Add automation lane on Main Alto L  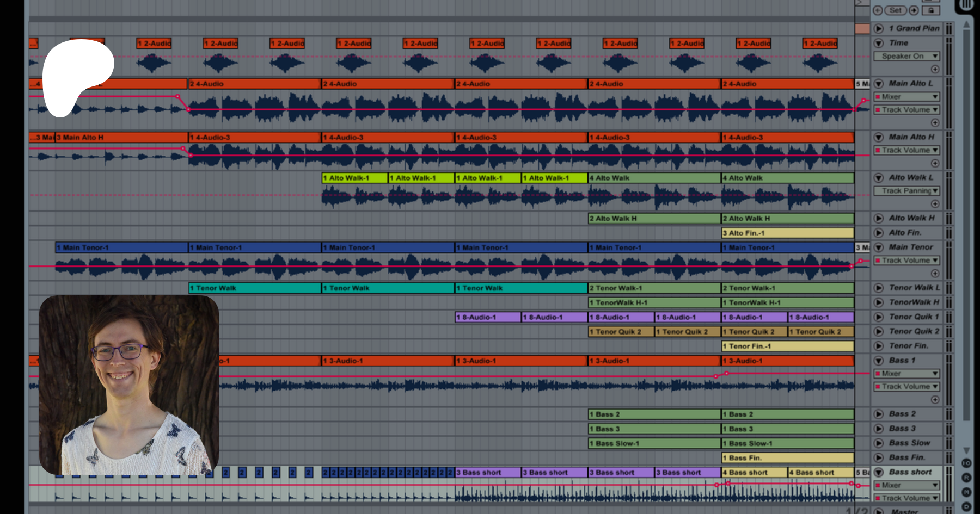coord(935,123)
